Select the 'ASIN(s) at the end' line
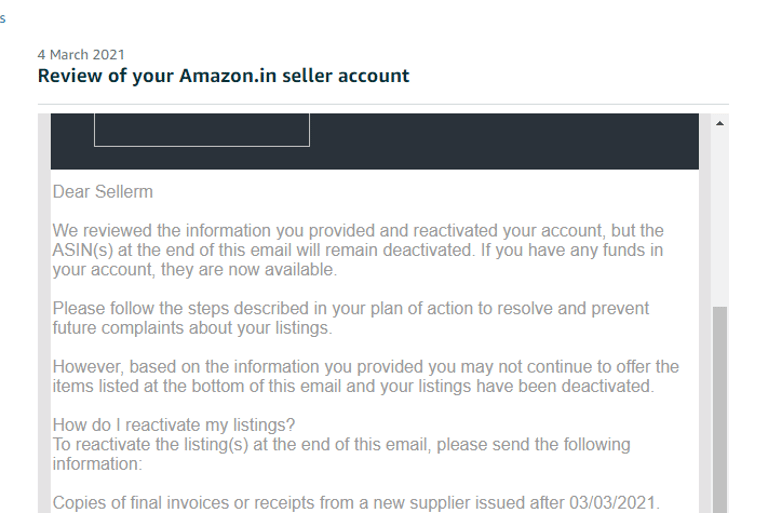 coord(357,250)
